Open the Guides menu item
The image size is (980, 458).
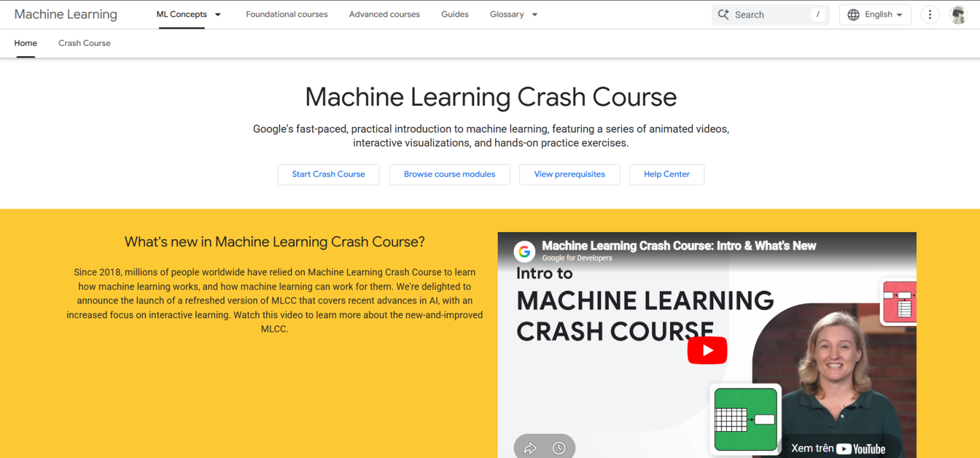[455, 14]
